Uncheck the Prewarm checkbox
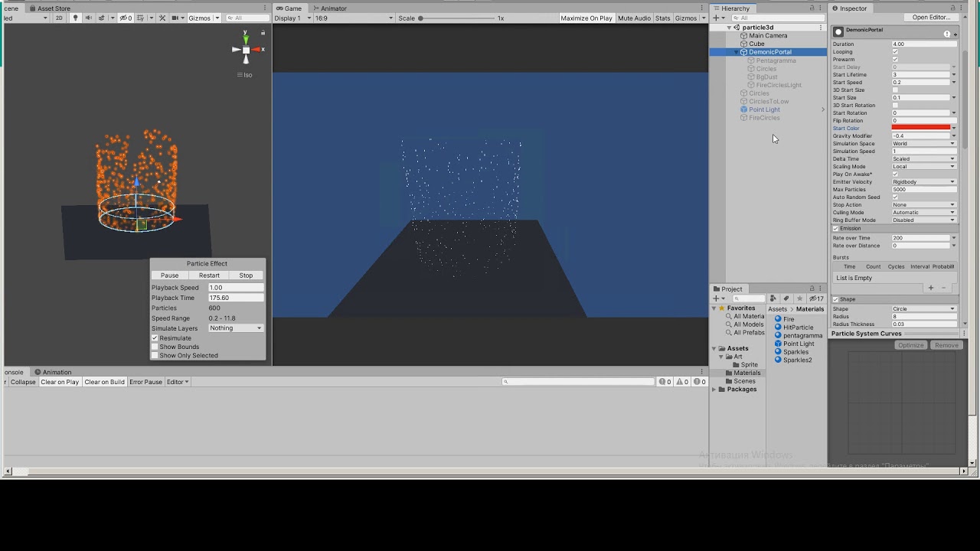Image resolution: width=980 pixels, height=551 pixels. tap(895, 60)
